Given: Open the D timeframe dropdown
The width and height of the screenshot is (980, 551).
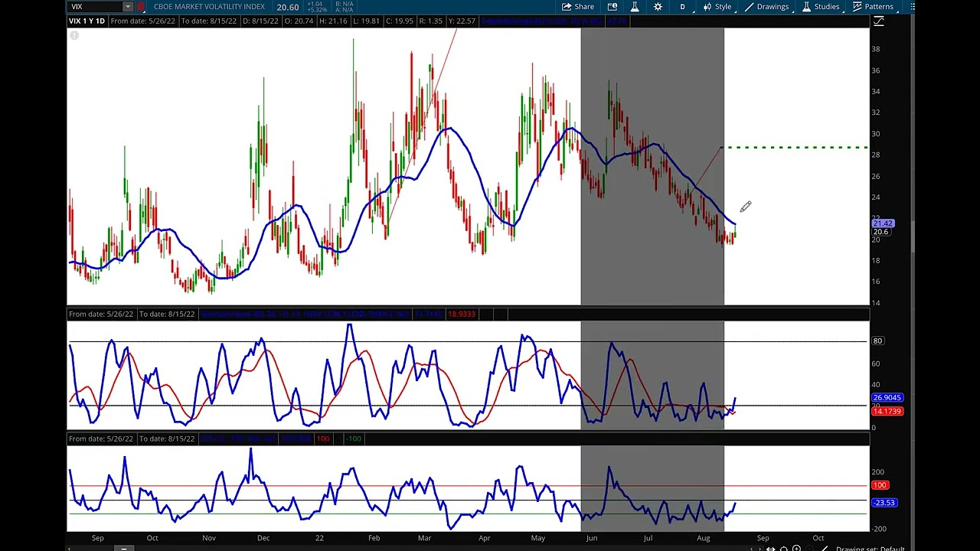Looking at the screenshot, I should 682,7.
